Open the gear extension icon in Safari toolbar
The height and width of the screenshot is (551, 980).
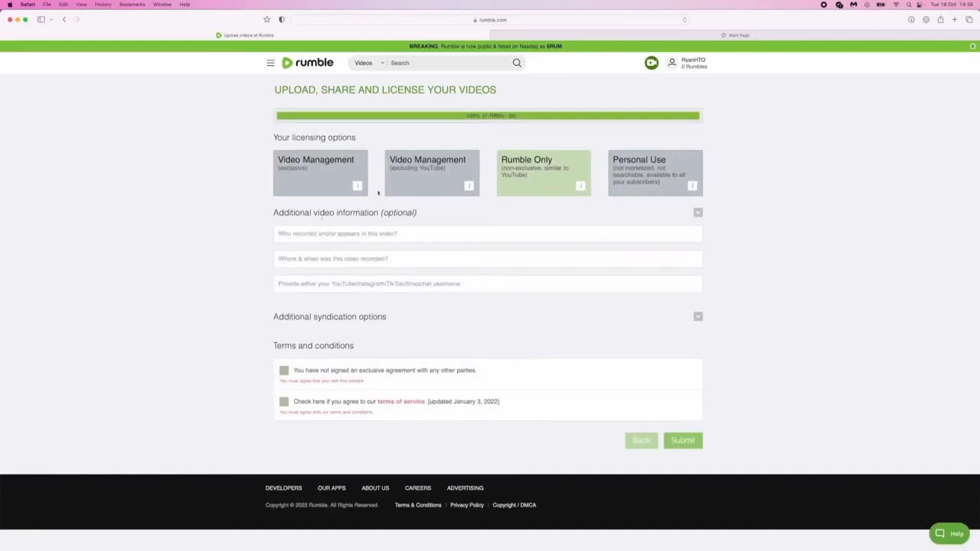pos(926,19)
